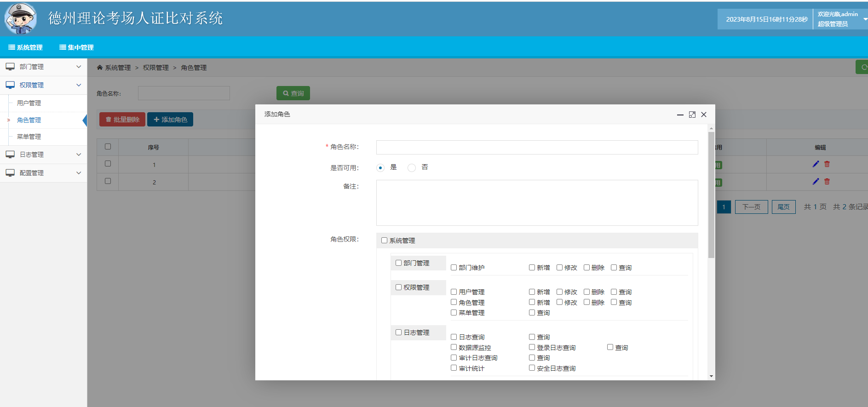Image resolution: width=868 pixels, height=407 pixels.
Task: Open 用户管理 in the sidebar
Action: (x=29, y=103)
